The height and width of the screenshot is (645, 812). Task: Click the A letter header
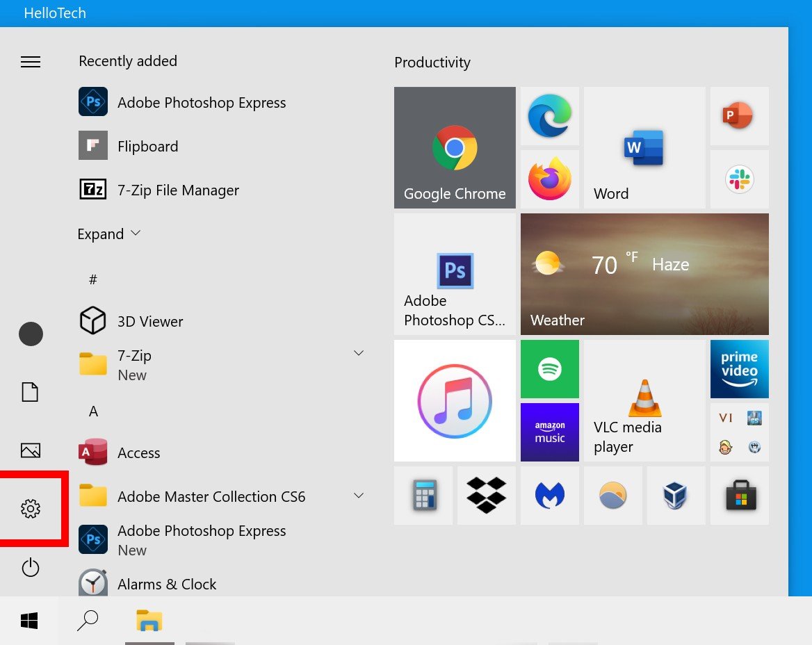click(x=93, y=411)
